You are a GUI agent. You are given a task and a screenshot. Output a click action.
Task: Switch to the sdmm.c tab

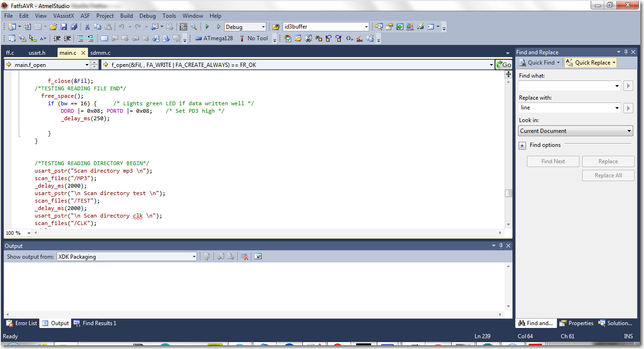100,53
